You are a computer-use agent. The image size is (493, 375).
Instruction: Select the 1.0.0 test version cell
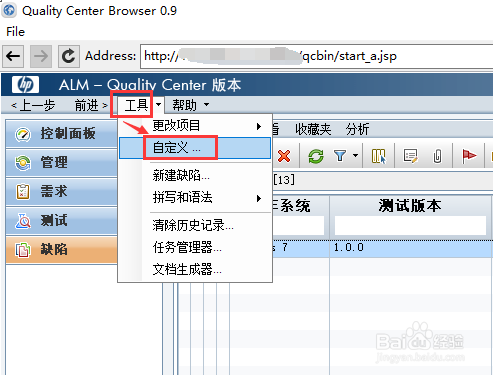(411, 248)
